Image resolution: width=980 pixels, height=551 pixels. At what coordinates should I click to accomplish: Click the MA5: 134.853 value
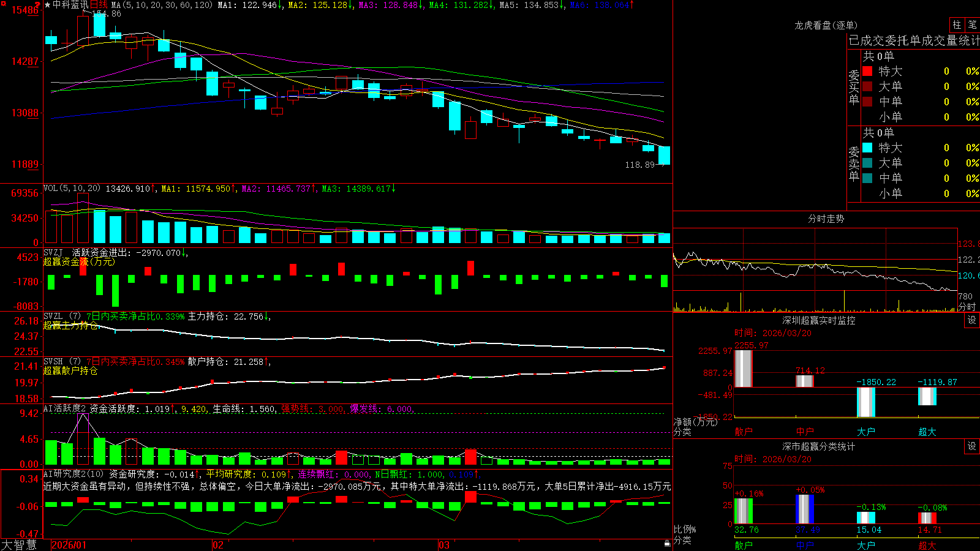532,5
